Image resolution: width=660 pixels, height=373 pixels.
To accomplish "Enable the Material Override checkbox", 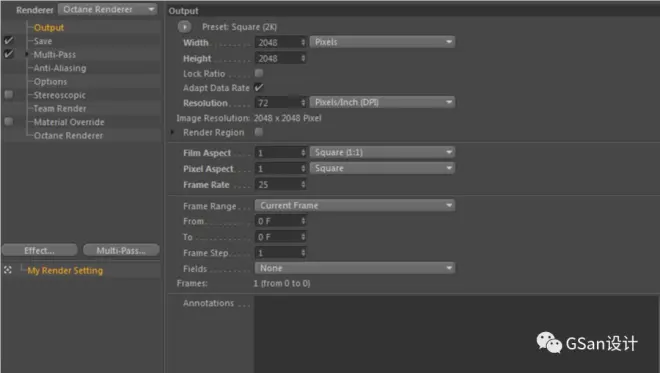I will click(8, 121).
